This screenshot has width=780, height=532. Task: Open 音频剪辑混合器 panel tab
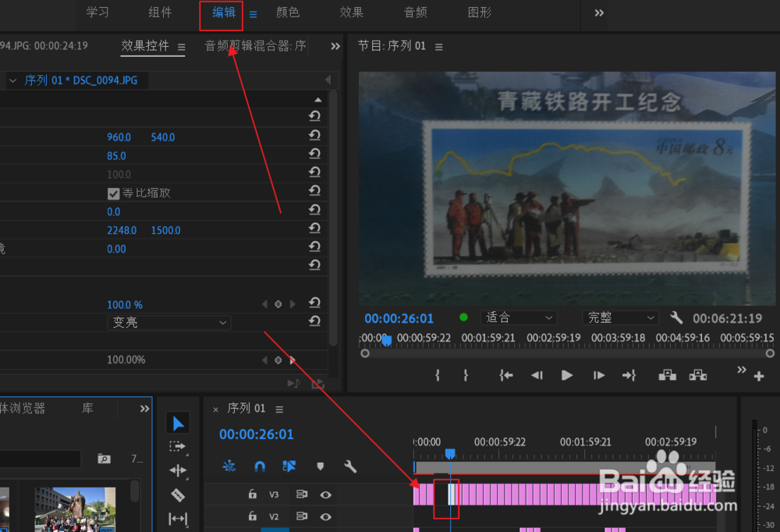255,46
